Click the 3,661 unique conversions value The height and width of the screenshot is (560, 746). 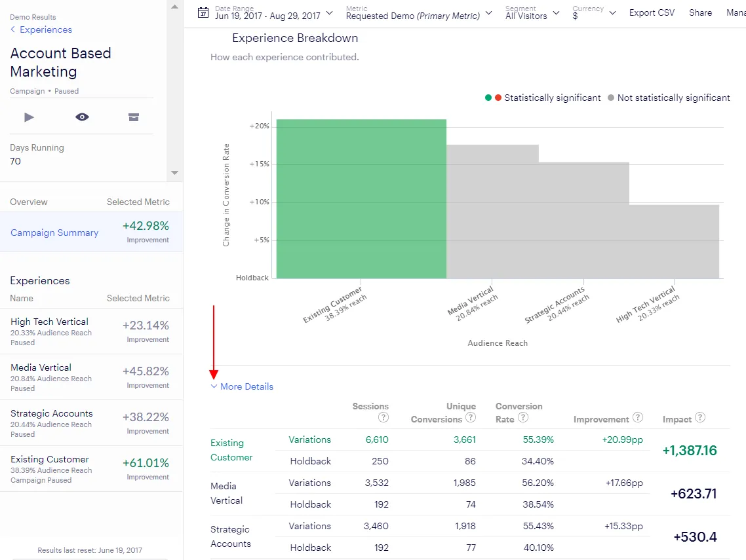point(464,439)
